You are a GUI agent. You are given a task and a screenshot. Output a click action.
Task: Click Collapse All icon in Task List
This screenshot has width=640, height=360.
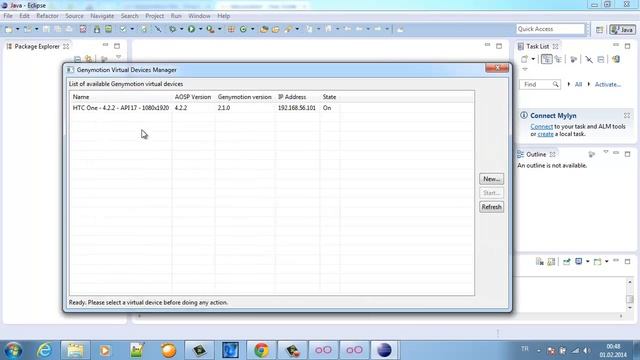click(x=601, y=60)
